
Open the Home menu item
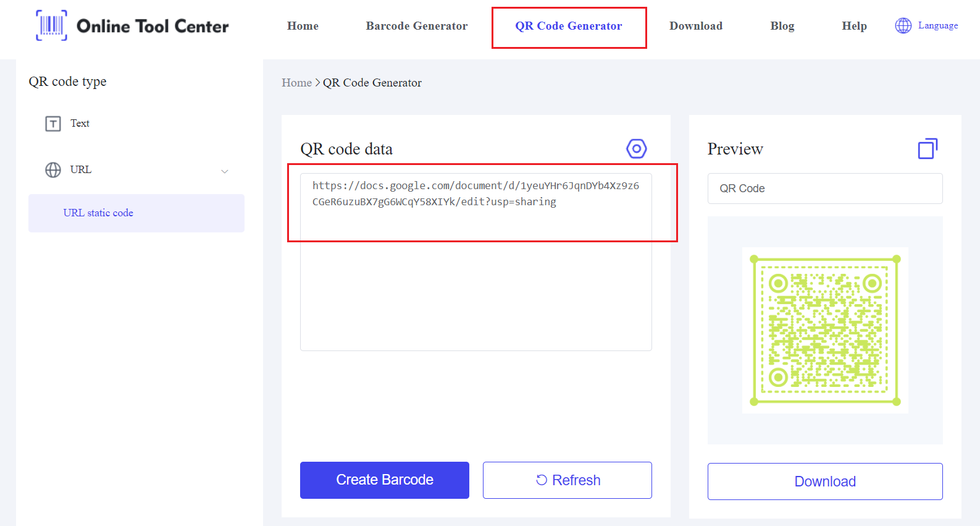point(303,26)
